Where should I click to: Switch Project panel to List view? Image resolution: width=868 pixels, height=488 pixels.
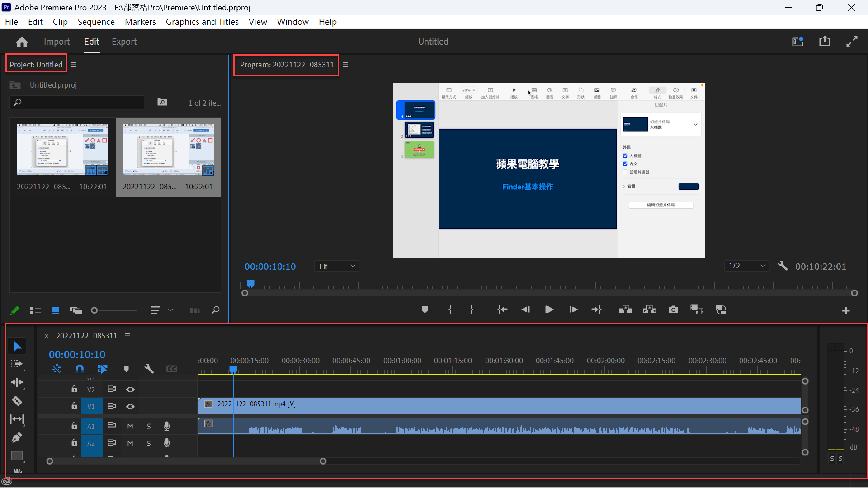coord(35,310)
